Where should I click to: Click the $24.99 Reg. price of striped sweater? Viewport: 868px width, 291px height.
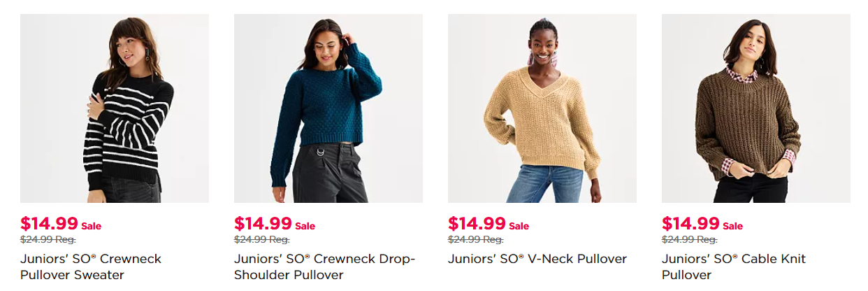point(48,240)
